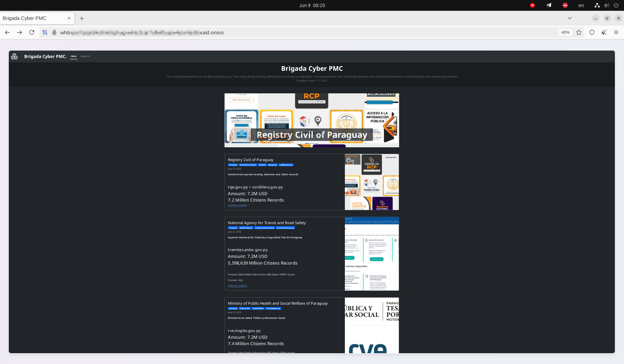Image resolution: width=624 pixels, height=364 pixels.
Task: Click the Paraguay tag on Registry Civil post
Action: 233,165
